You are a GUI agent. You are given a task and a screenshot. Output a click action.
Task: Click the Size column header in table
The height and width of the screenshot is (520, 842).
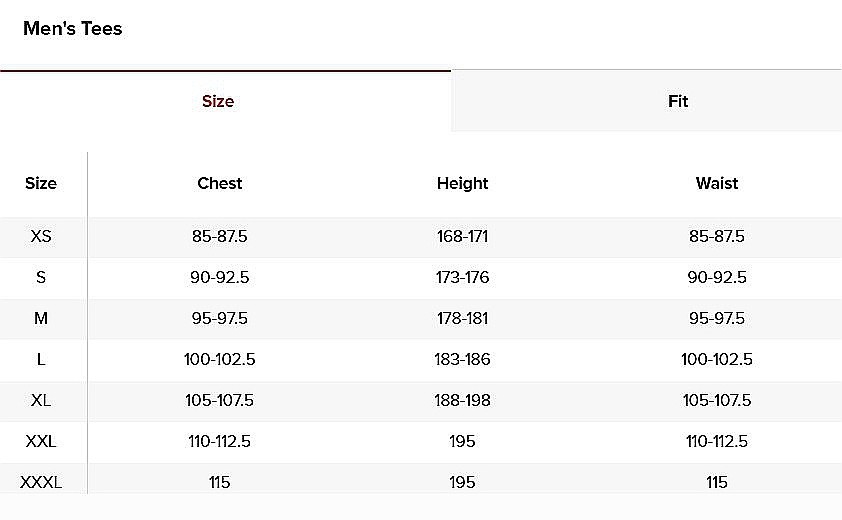[x=41, y=183]
